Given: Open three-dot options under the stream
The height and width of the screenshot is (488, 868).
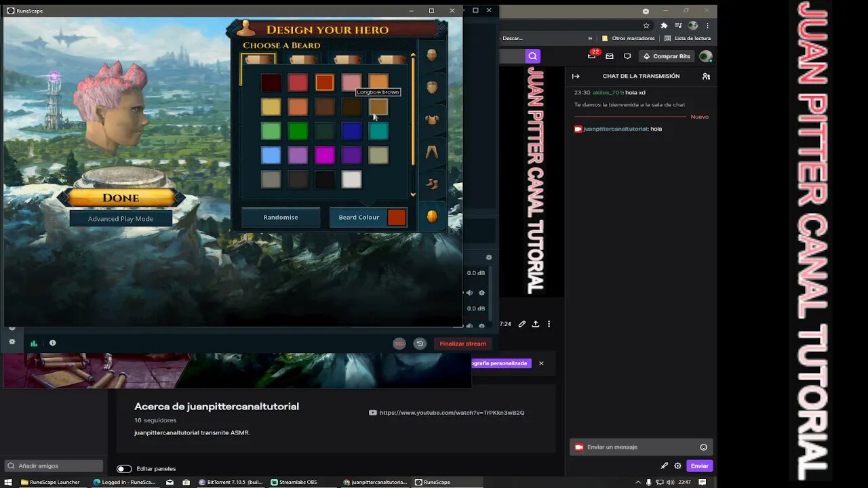Looking at the screenshot, I should (549, 324).
